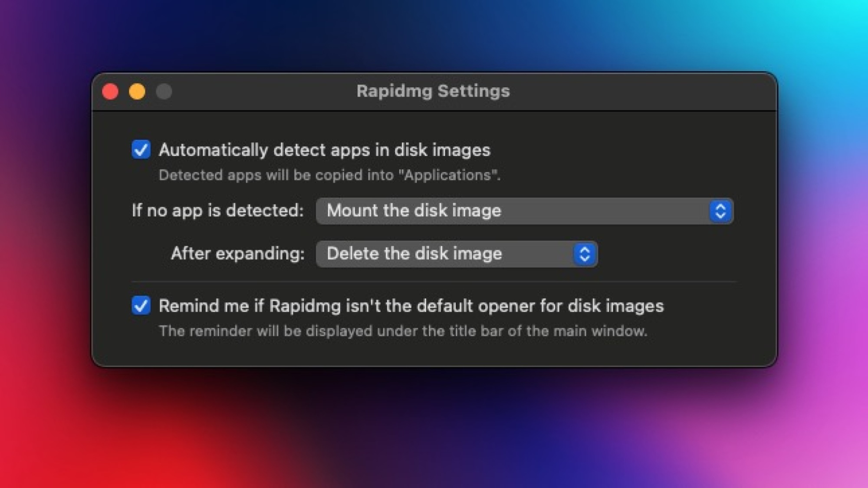Screen dimensions: 868x488
Task: Open the "If no app is detected" dropdown
Action: pyautogui.click(x=524, y=211)
